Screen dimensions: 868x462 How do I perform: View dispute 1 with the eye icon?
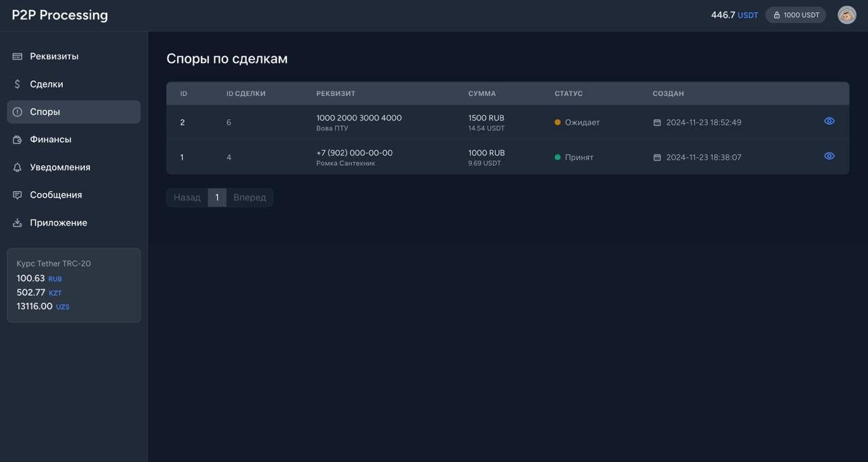(x=829, y=156)
